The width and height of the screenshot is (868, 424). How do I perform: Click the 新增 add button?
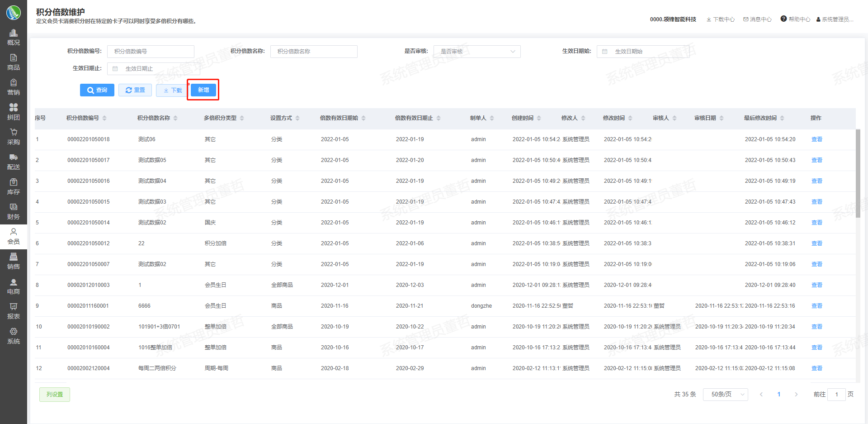(203, 90)
